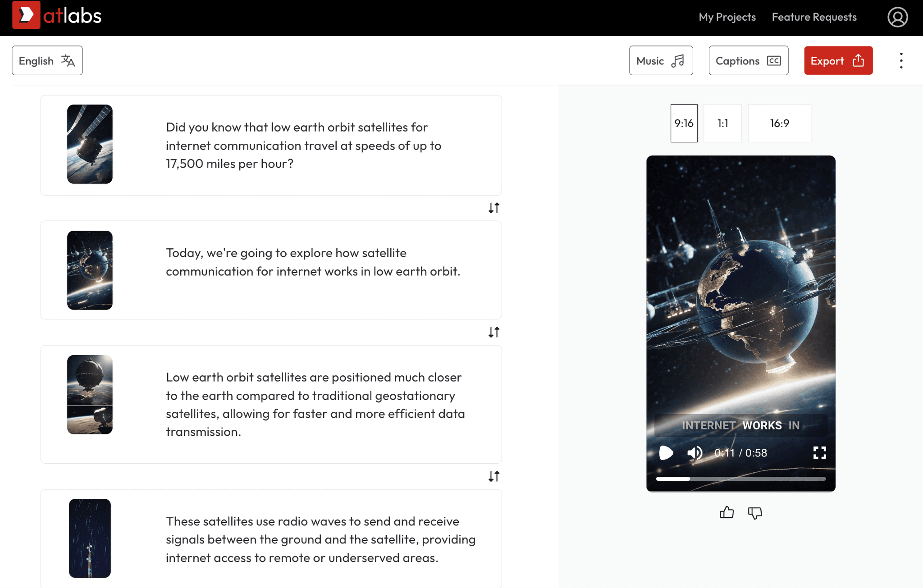Open the Captions settings
The width and height of the screenshot is (923, 588).
748,60
